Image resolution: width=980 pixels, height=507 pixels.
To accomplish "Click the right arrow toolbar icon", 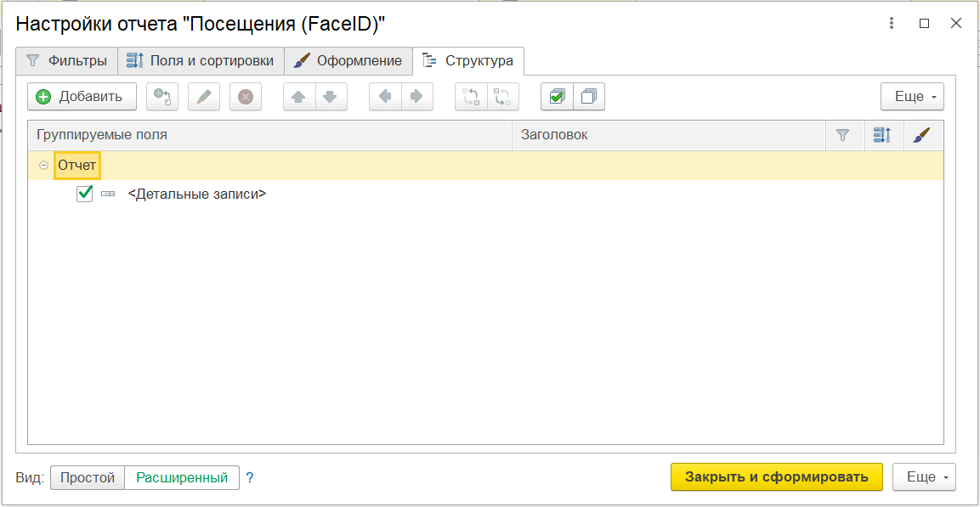I will click(x=416, y=97).
